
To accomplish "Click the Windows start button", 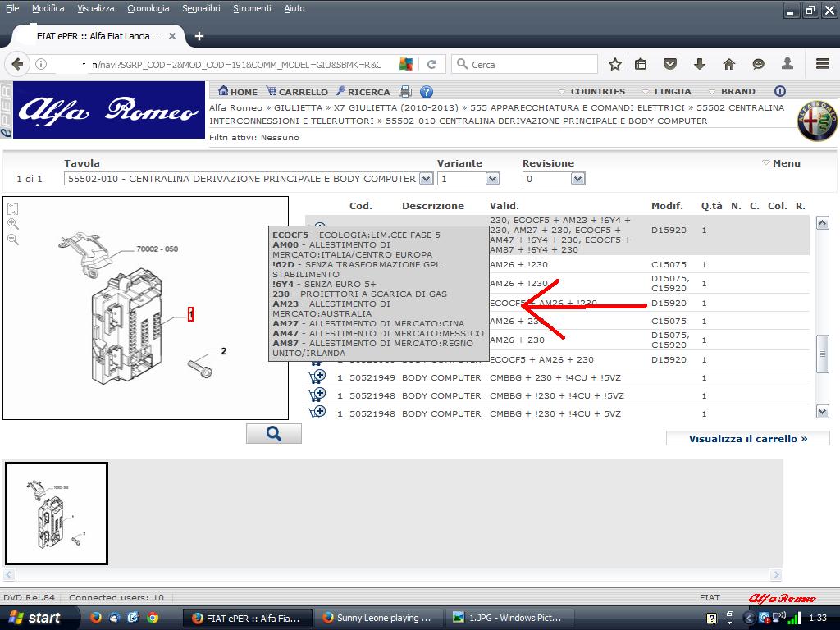I will (38, 618).
